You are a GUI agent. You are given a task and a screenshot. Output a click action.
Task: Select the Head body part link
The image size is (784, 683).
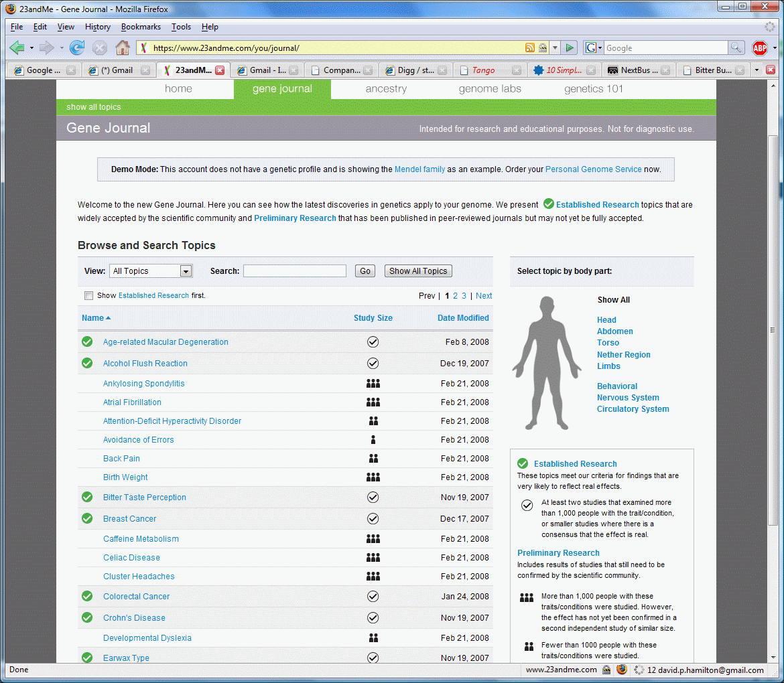(x=606, y=320)
